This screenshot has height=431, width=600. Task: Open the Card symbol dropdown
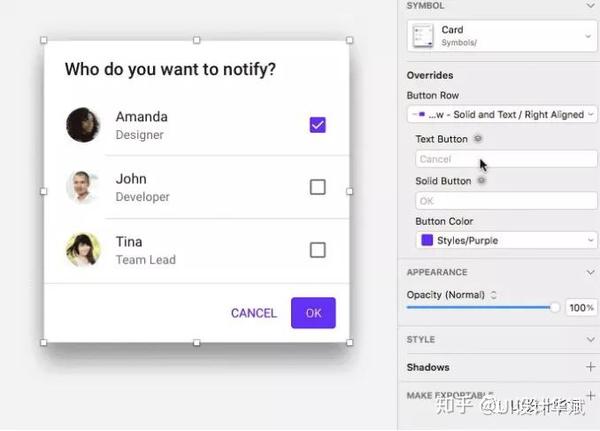click(502, 36)
